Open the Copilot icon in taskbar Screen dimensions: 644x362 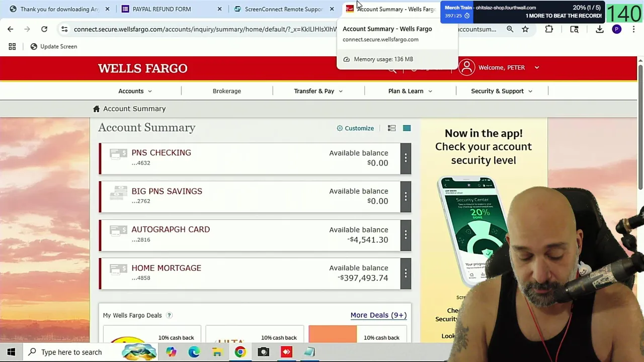(x=171, y=352)
